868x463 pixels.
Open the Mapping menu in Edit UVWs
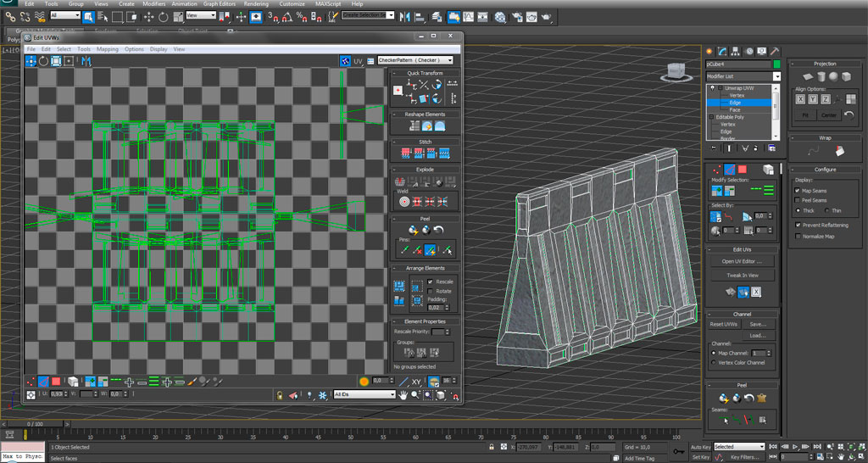coord(107,49)
